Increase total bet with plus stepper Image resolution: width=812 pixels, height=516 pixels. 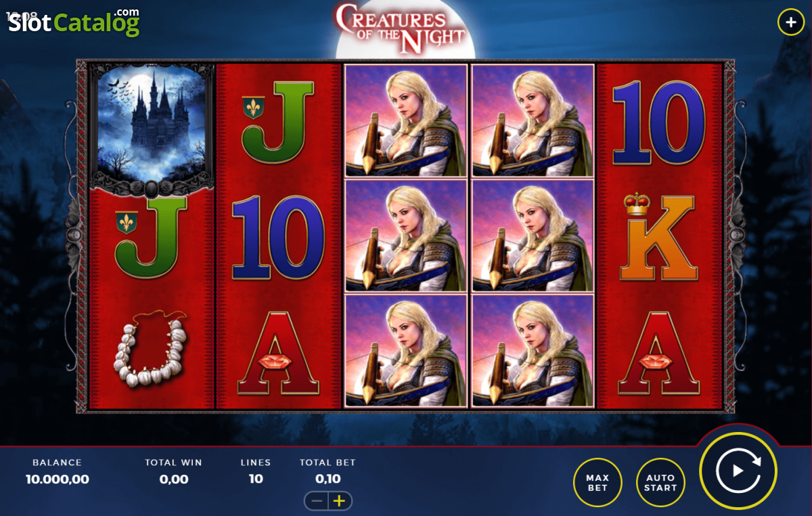tap(340, 501)
